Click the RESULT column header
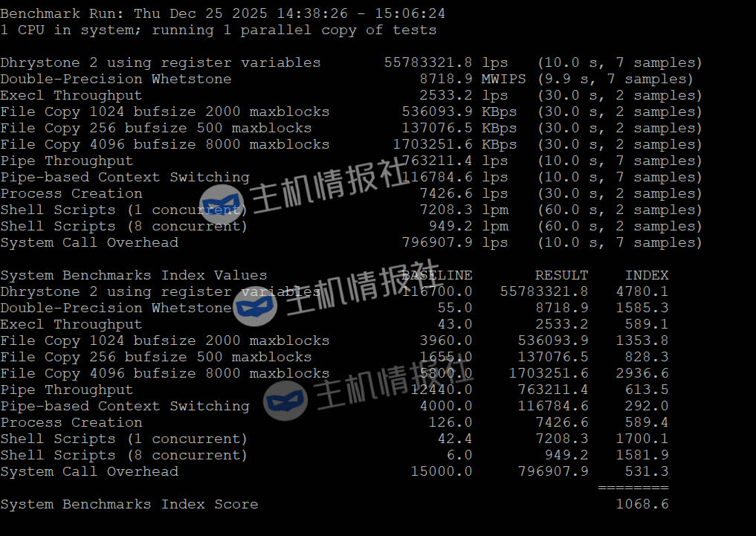Screen dimensions: 756x536 coord(561,275)
